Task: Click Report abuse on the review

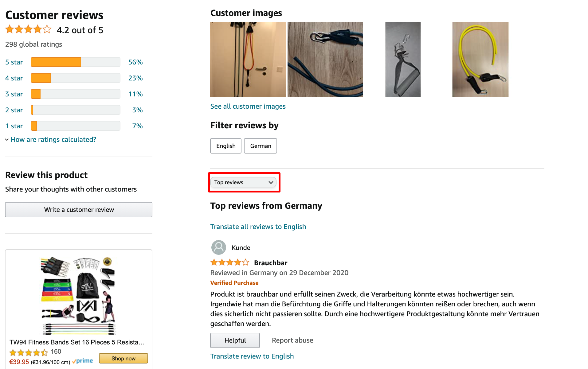Action: (292, 340)
